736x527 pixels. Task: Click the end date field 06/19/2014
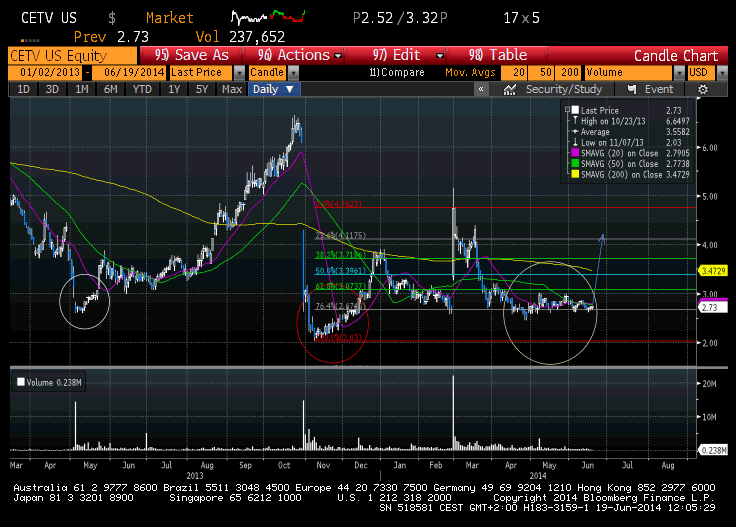point(129,73)
